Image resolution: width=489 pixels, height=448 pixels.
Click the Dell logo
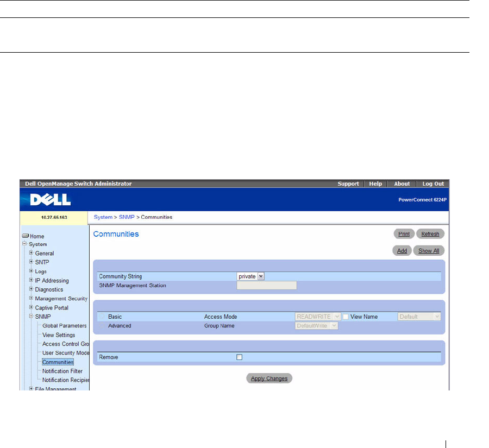pos(50,199)
